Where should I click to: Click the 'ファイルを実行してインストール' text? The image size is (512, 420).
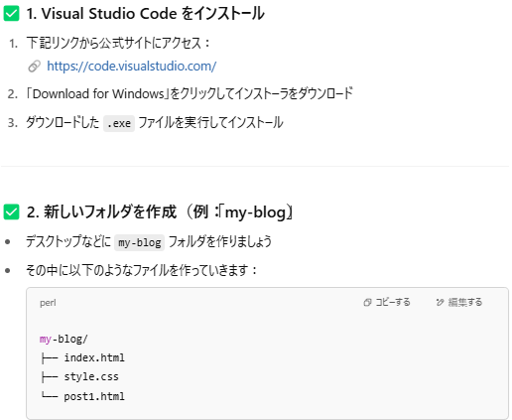tap(210, 123)
